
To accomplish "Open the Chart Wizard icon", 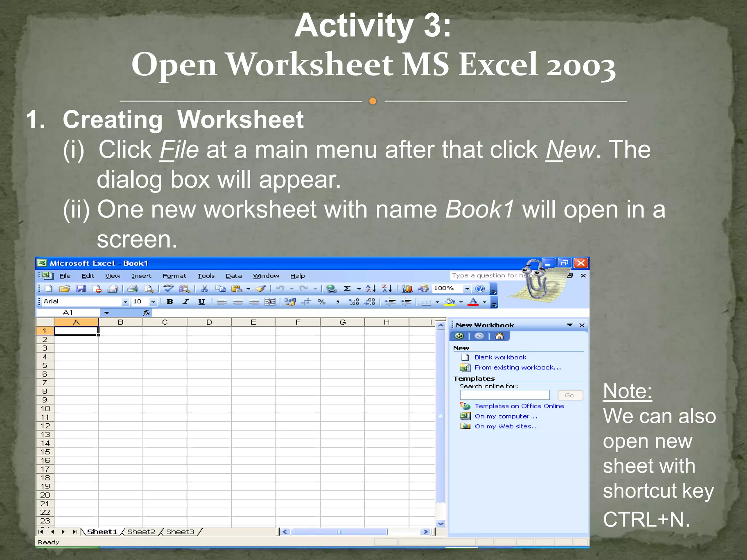I will click(x=407, y=289).
